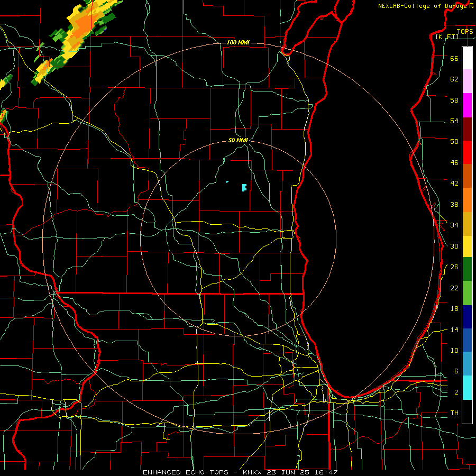Pick the cyan legend swatch

(467, 388)
